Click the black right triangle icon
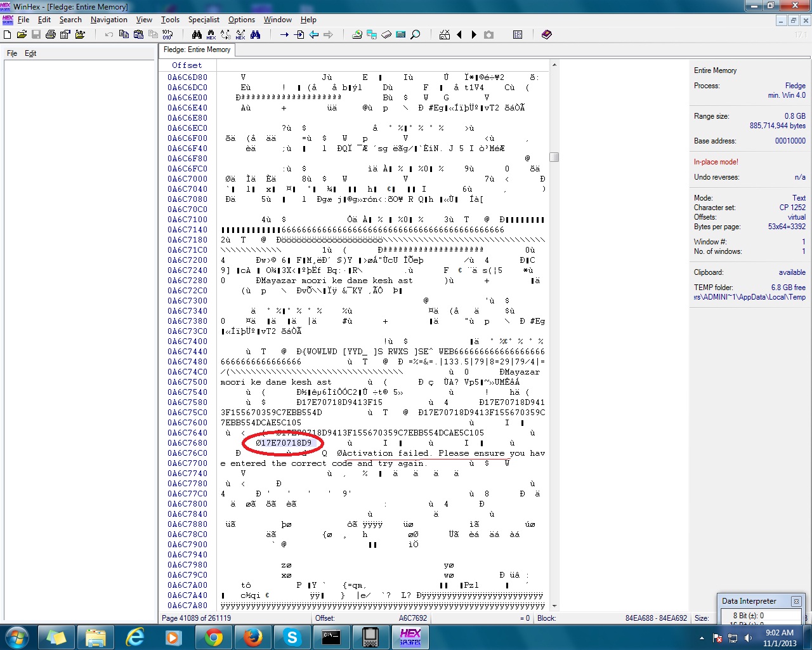812x650 pixels. pyautogui.click(x=474, y=34)
